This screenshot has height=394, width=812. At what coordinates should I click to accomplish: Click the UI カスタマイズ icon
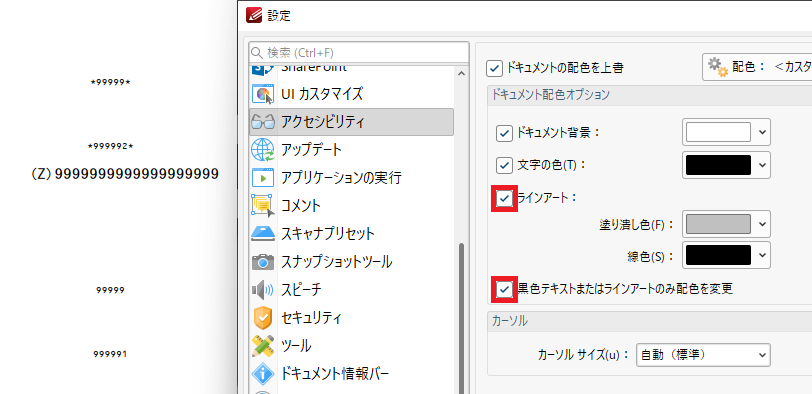coord(263,94)
